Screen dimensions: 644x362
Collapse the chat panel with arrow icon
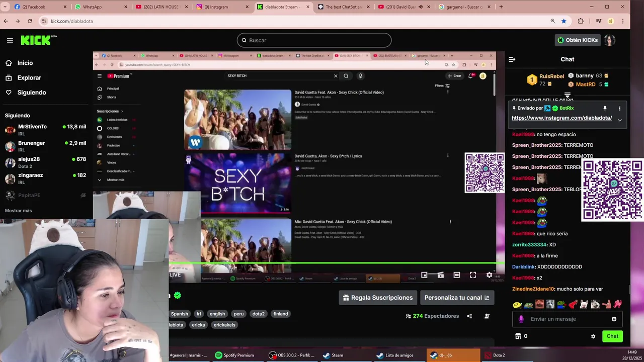point(512,59)
